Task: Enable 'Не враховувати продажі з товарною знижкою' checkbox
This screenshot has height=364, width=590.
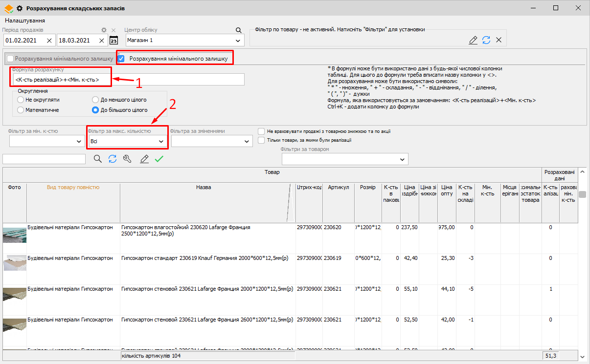Action: pyautogui.click(x=261, y=131)
